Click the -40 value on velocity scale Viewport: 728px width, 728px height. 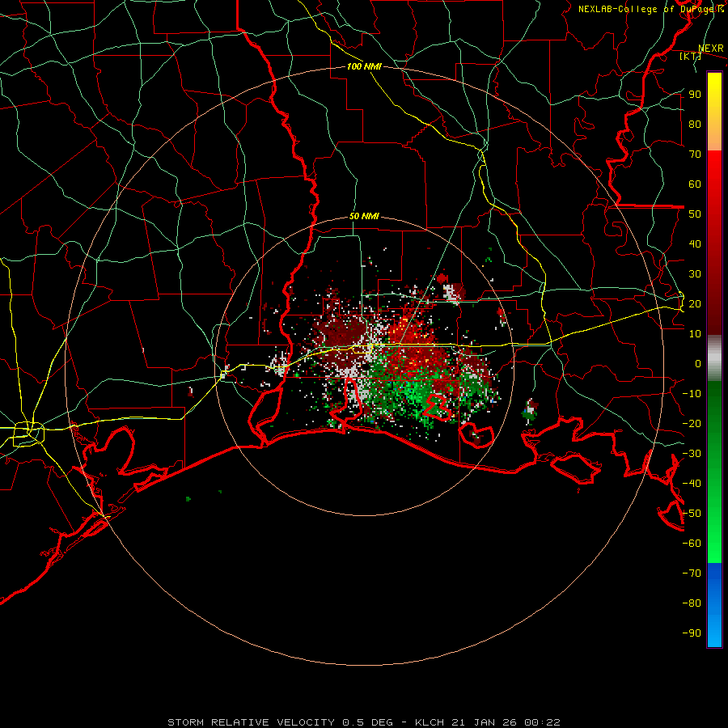[692, 484]
